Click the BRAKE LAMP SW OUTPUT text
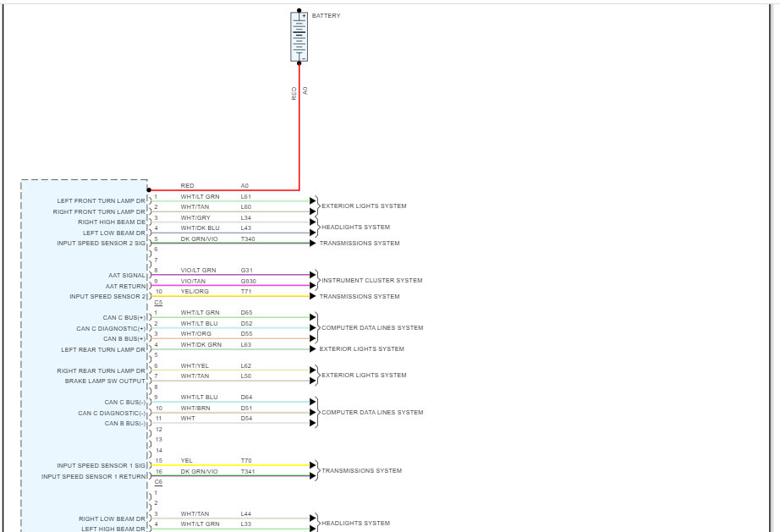Screen dimensions: 780x532 pos(102,381)
